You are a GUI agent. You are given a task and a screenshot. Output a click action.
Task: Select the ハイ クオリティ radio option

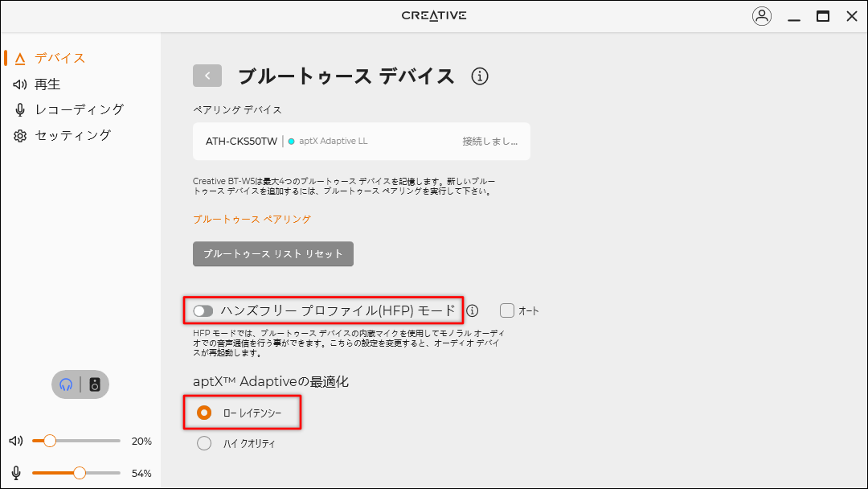click(204, 443)
